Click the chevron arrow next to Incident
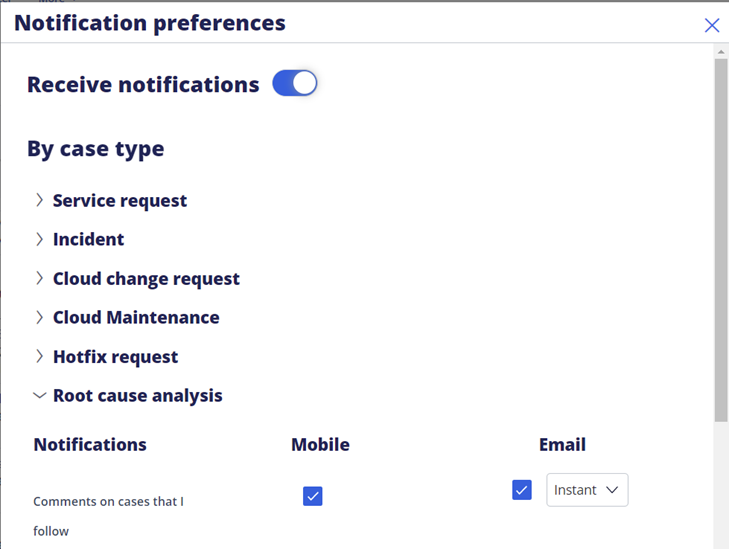This screenshot has height=550, width=730. point(40,239)
